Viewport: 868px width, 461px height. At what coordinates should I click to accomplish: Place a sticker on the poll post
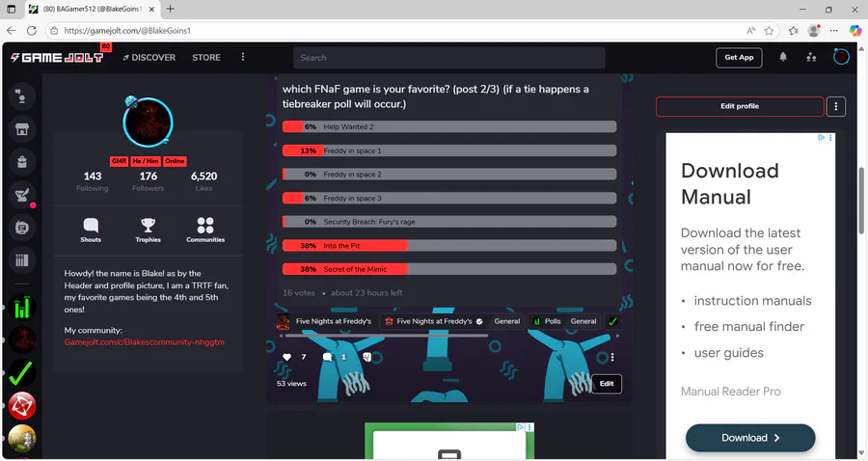tap(367, 357)
